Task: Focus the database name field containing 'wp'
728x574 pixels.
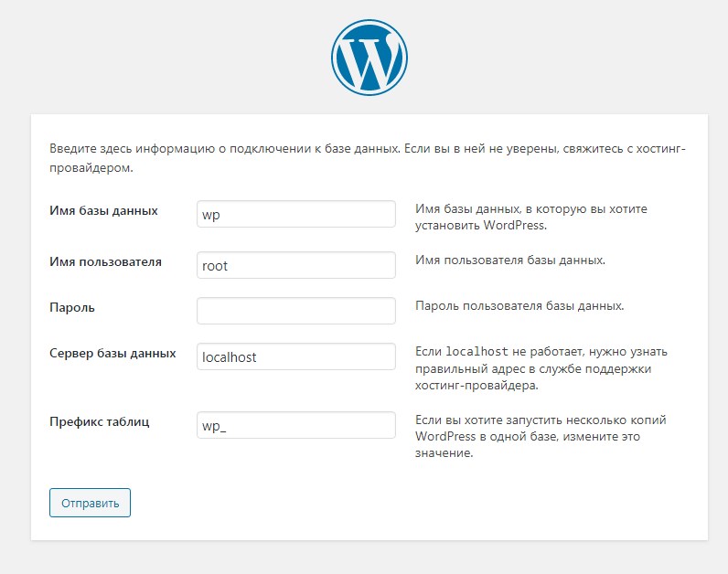Action: click(295, 215)
